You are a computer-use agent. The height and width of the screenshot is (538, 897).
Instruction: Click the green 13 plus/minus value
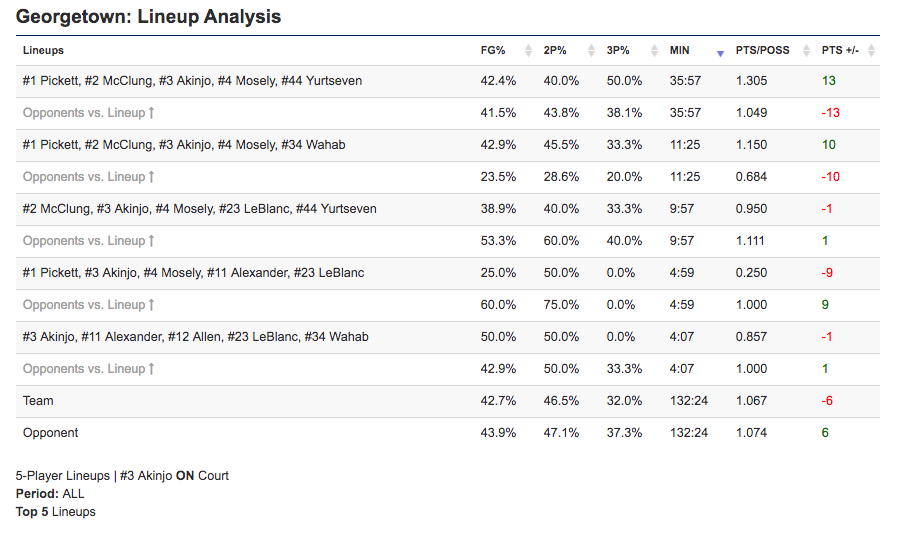coord(828,81)
